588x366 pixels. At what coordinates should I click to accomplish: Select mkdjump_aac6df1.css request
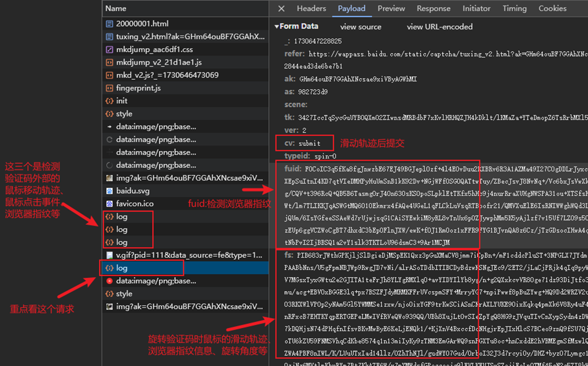(x=185, y=50)
